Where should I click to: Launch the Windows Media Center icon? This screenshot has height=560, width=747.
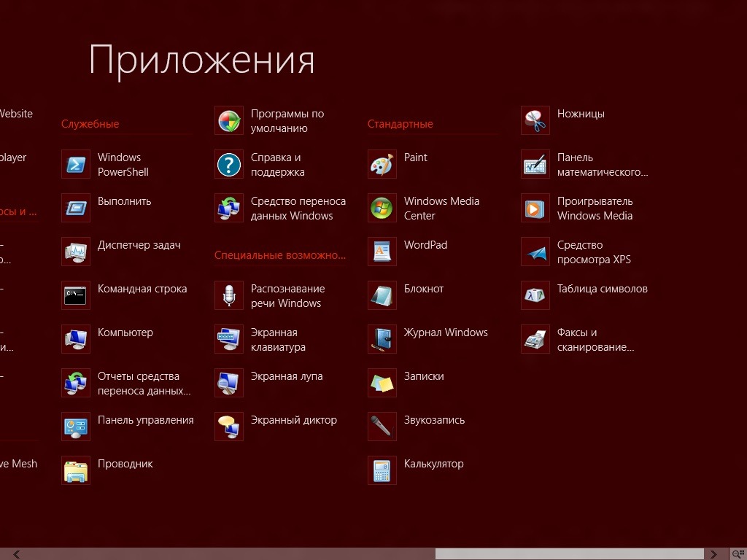point(382,208)
